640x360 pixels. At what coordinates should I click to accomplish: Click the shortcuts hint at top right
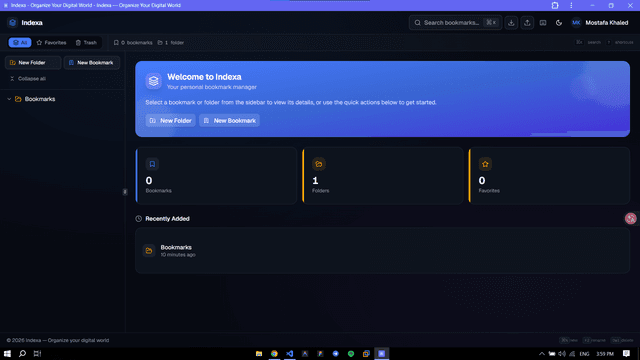tap(620, 42)
